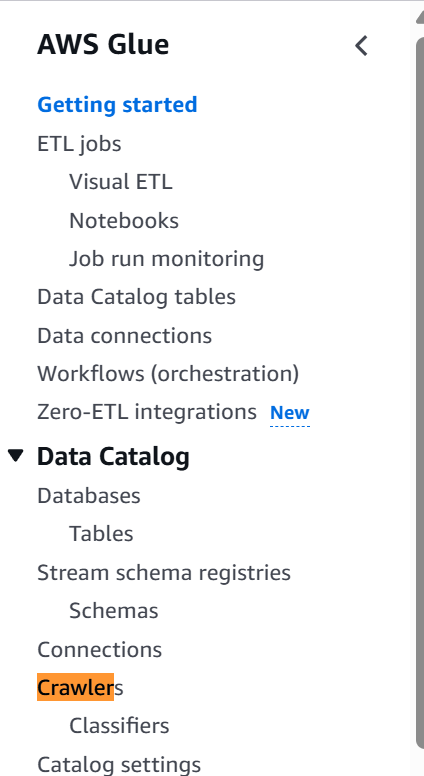Image resolution: width=424 pixels, height=776 pixels.
Task: Collapse the Data Catalog section triangle
Action: tap(16, 455)
